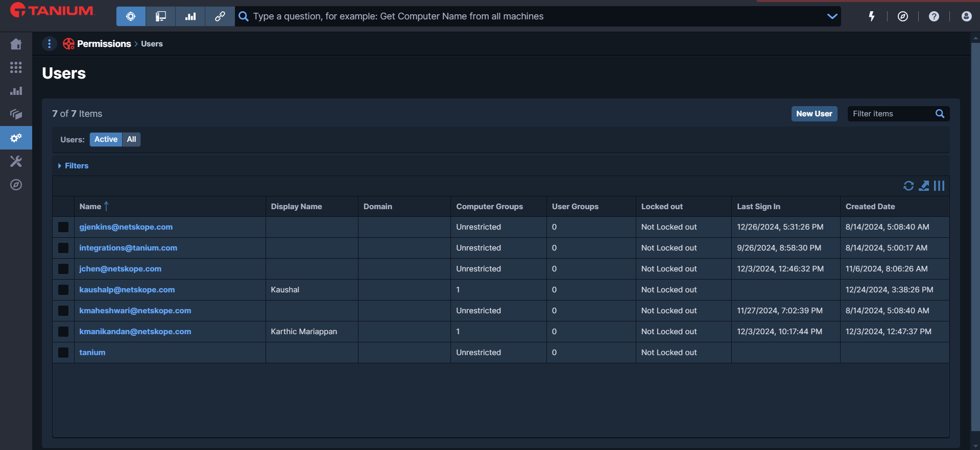Click the lightning bolt icon in header
The image size is (980, 450).
pos(872,16)
